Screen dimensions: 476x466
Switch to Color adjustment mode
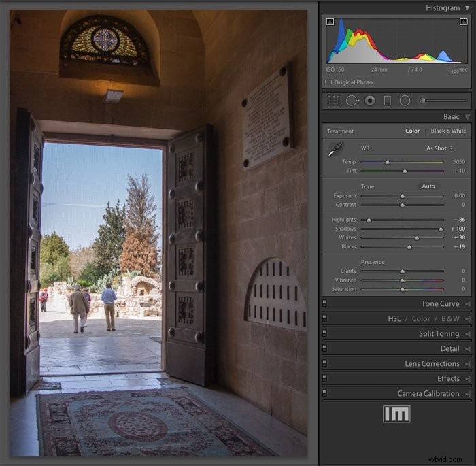(x=421, y=318)
